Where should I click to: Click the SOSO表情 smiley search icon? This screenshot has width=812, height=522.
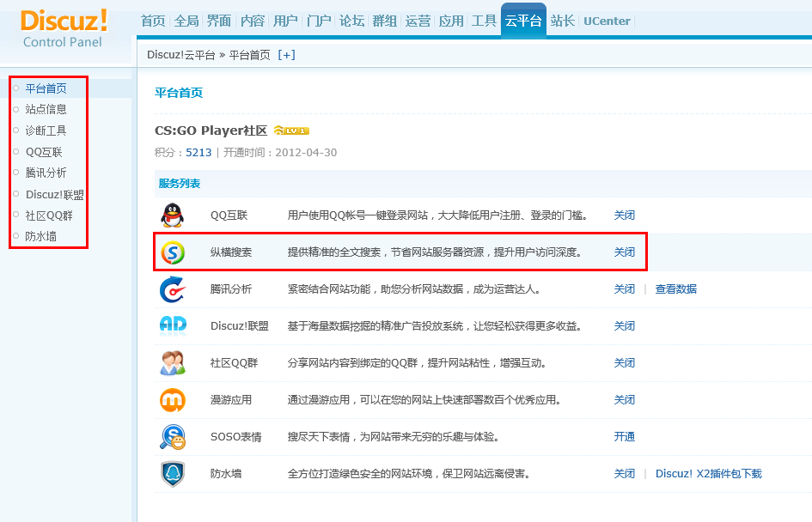click(173, 437)
